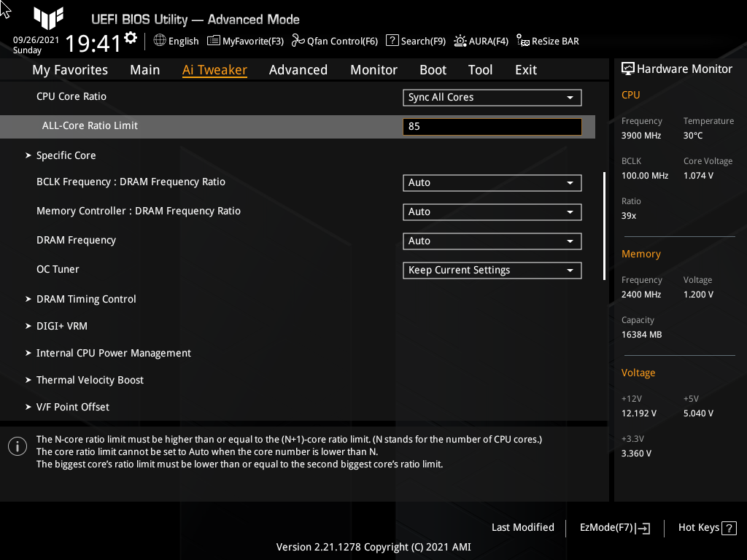Click the Last Modified button
The height and width of the screenshot is (560, 747).
coord(522,527)
